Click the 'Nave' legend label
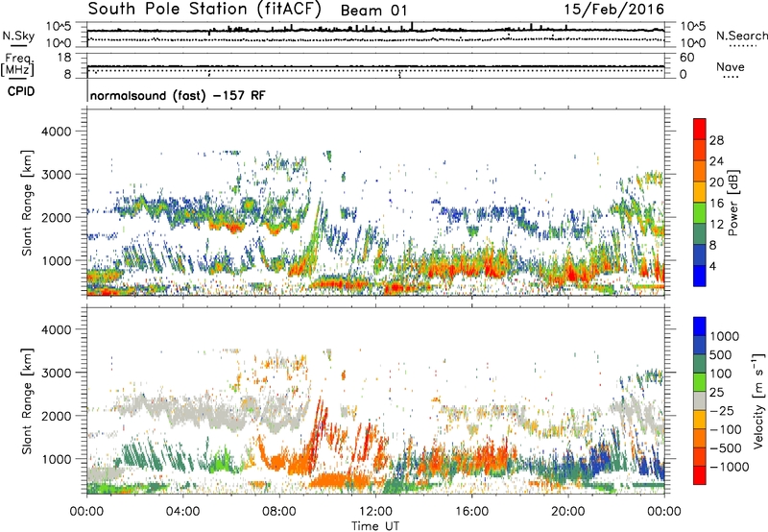Screen dimensions: 768x532 tap(731, 66)
